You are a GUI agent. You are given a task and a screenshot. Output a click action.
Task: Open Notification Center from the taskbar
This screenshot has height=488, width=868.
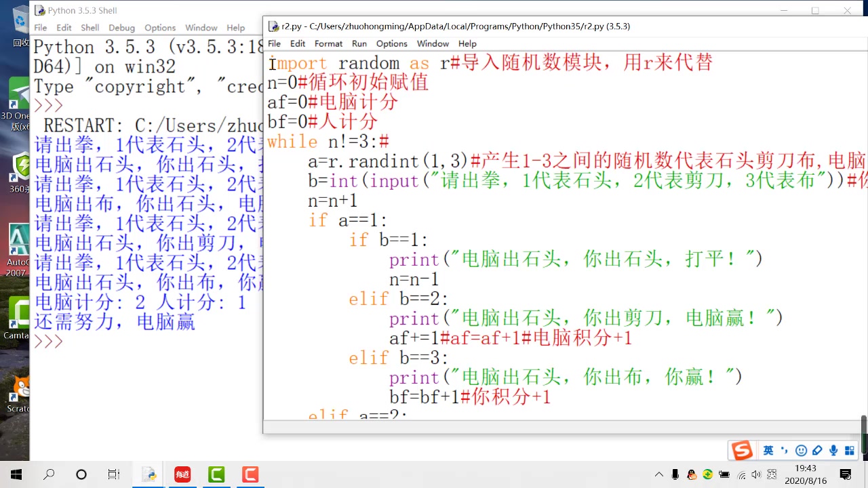[x=846, y=474]
